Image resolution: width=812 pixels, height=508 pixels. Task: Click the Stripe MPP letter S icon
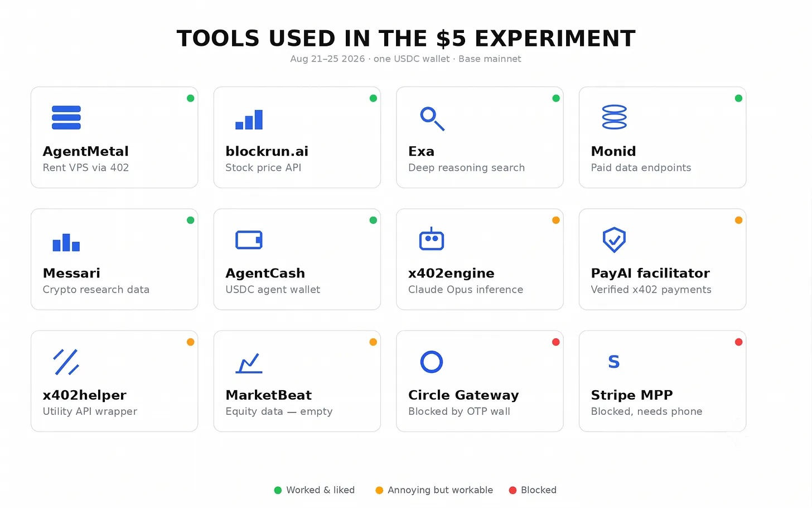(x=614, y=362)
